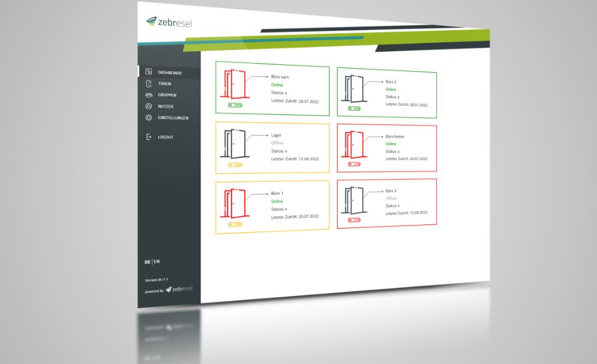
Task: Click Status: x line of Büro 1
Action: click(x=279, y=209)
